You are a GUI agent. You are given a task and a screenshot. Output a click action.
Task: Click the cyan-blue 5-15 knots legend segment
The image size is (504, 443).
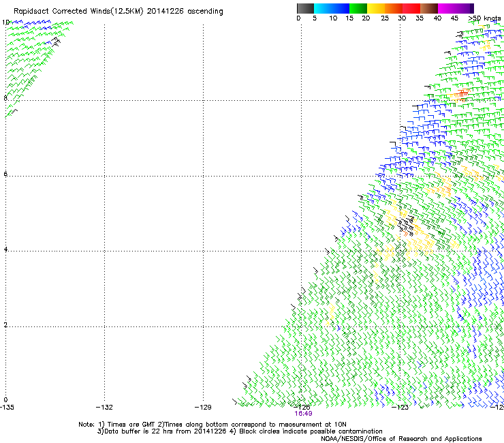(x=332, y=8)
